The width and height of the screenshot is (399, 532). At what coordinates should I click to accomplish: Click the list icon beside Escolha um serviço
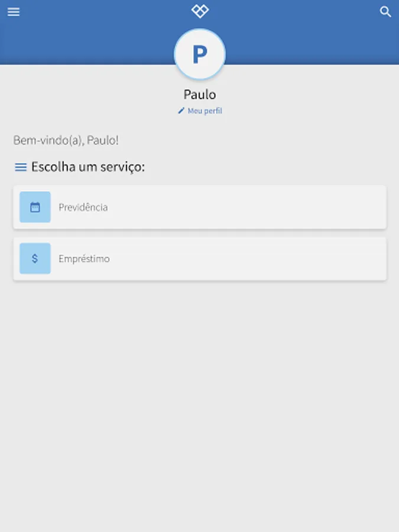pyautogui.click(x=21, y=167)
